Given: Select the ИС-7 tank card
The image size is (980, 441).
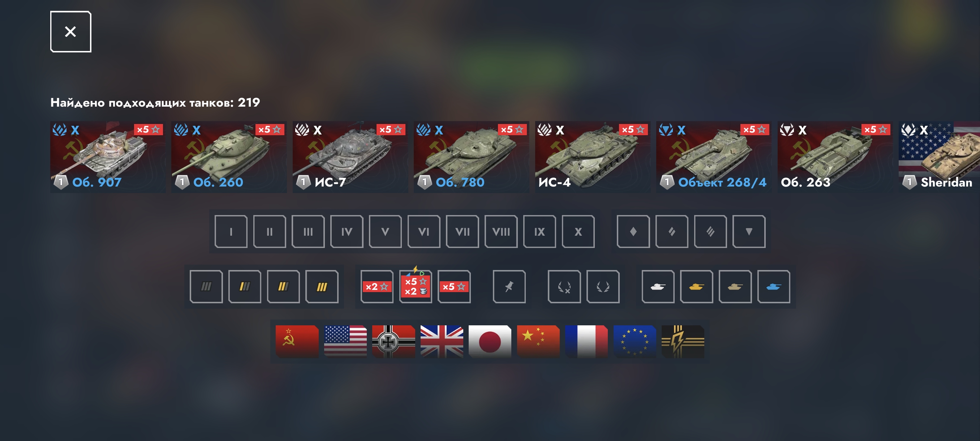Looking at the screenshot, I should [x=350, y=157].
